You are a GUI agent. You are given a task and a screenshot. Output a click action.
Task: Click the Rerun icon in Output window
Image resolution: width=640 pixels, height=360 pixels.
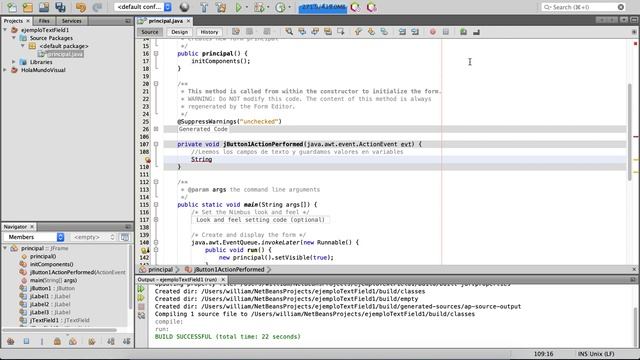(x=141, y=289)
